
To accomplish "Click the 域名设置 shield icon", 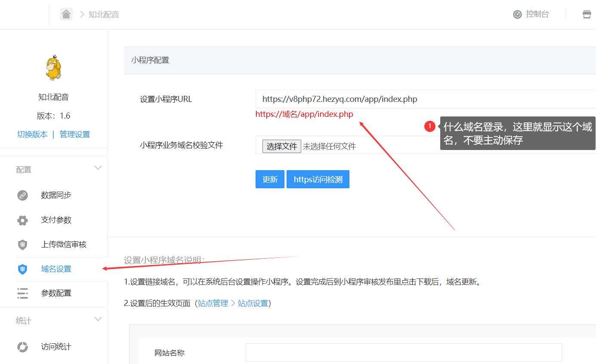I will tap(22, 269).
